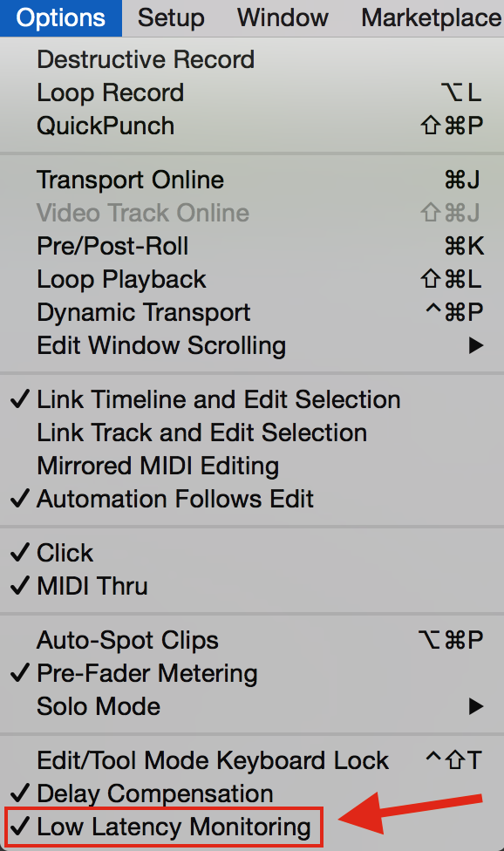Open the Setup menu
504x851 pixels.
pyautogui.click(x=170, y=17)
